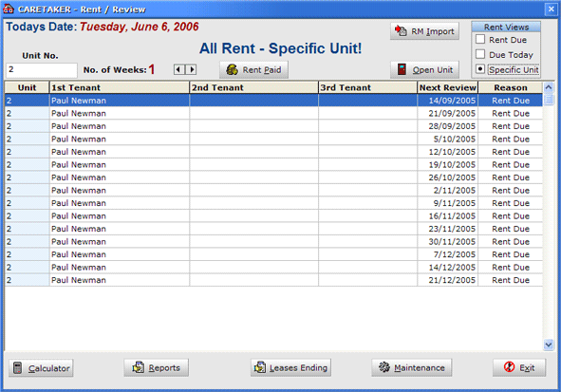Click the red Exit icon
The height and width of the screenshot is (392, 561).
tap(509, 367)
